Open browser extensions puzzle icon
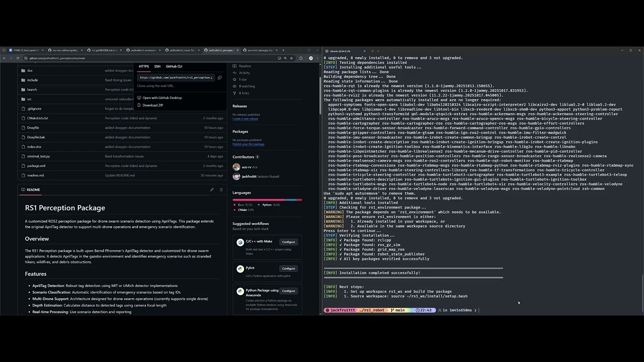 tap(301, 58)
